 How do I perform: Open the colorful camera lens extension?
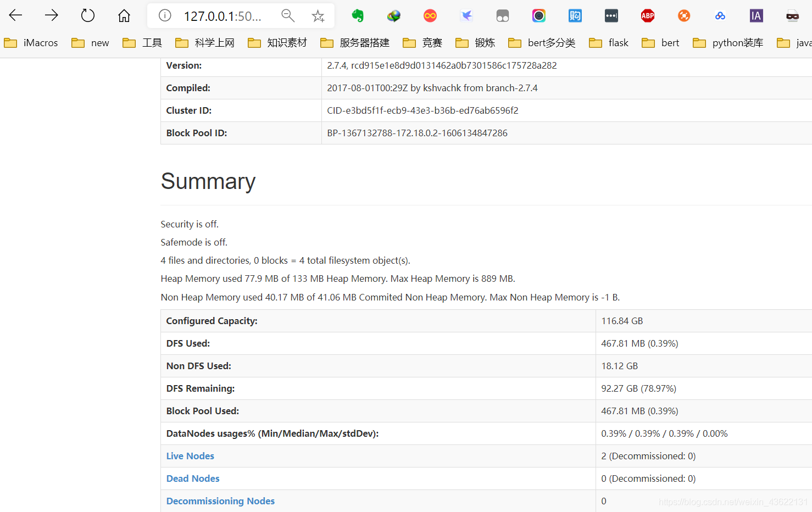(x=539, y=16)
